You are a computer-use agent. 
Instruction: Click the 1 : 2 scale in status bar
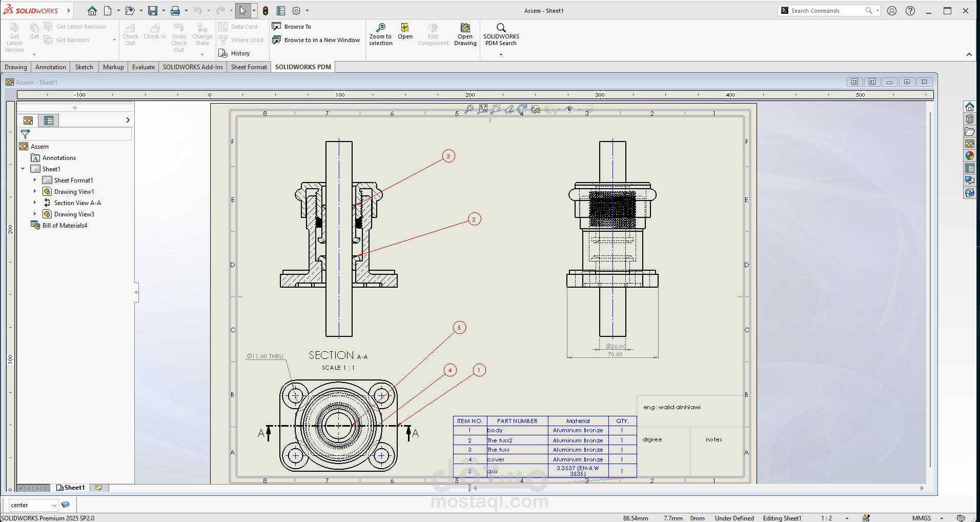(x=826, y=518)
